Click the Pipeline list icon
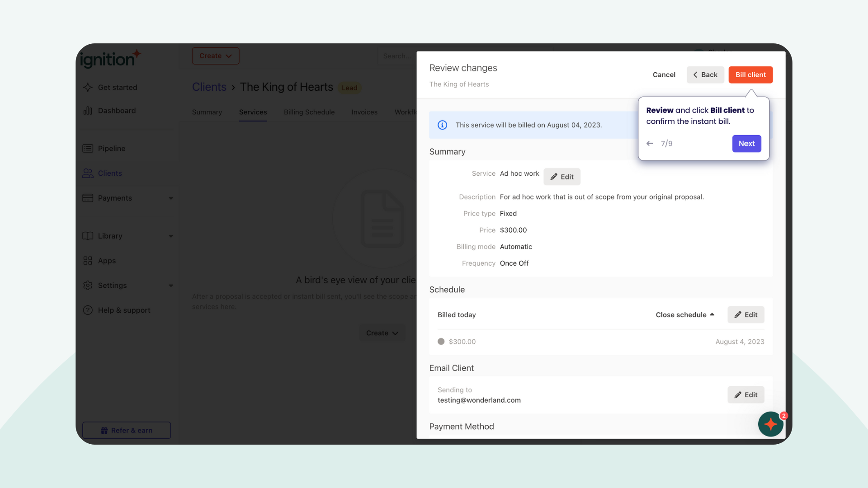The image size is (868, 488). [88, 149]
